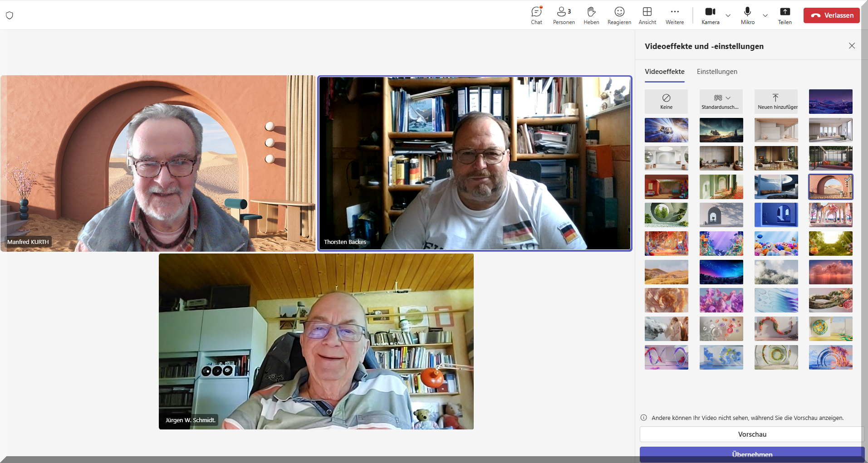This screenshot has height=463, width=868.
Task: Expand the arrow next to Kamera
Action: 728,15
